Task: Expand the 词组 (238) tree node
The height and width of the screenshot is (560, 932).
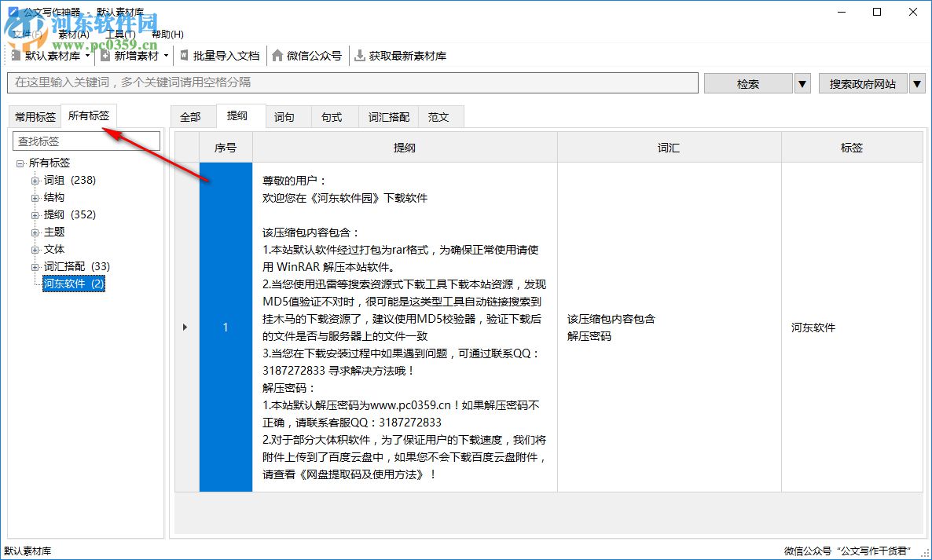Action: (x=35, y=181)
